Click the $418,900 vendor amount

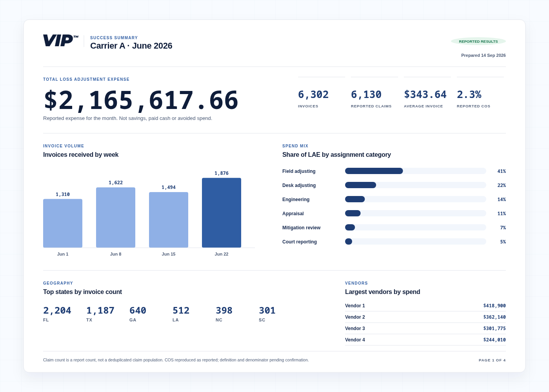(494, 306)
